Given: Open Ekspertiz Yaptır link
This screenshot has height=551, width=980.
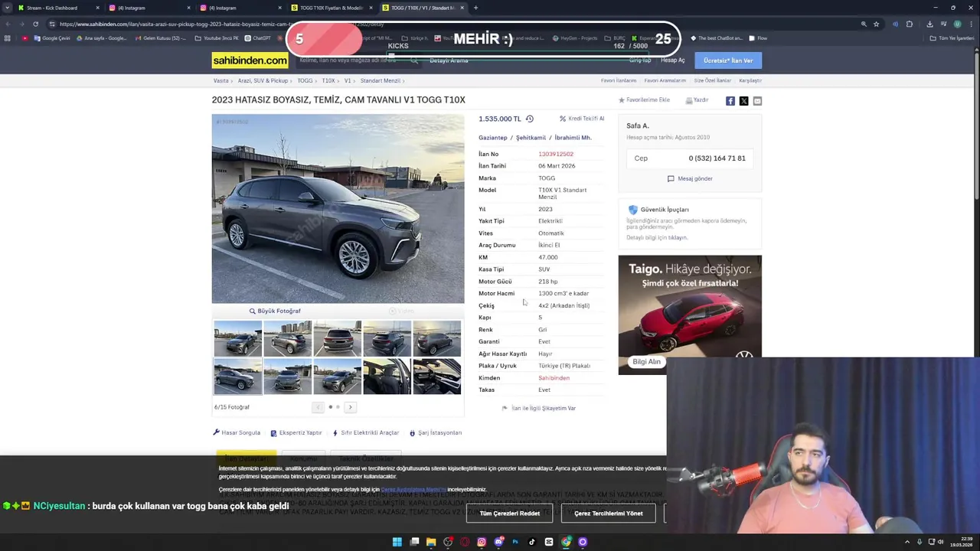Looking at the screenshot, I should click(x=296, y=433).
